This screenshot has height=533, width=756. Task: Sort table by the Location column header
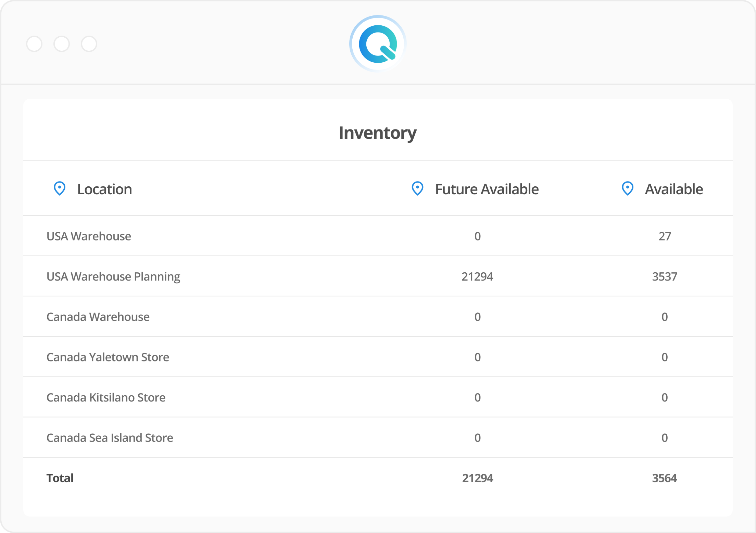pos(104,189)
